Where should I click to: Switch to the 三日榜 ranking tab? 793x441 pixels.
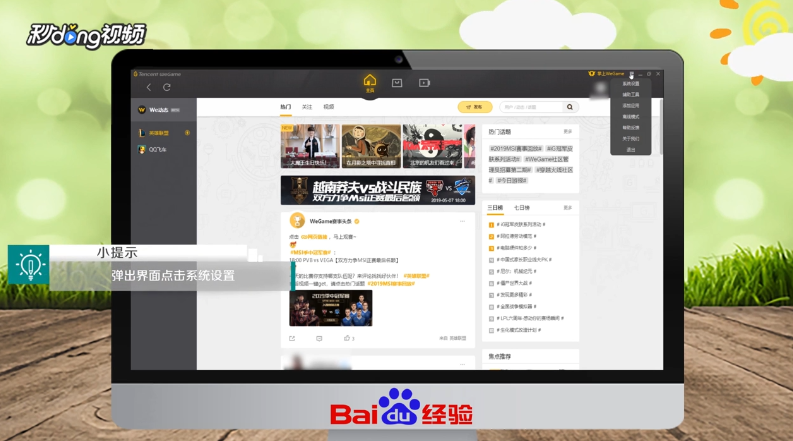495,208
